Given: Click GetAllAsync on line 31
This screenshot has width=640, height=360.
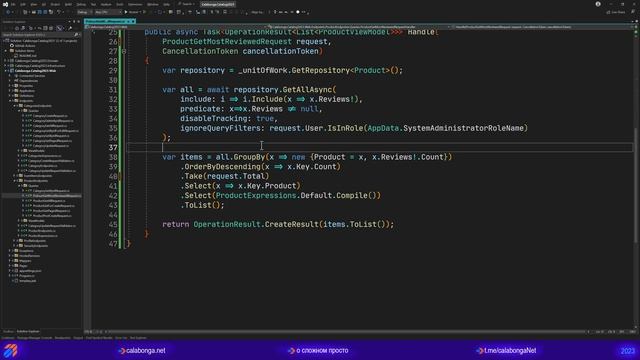Looking at the screenshot, I should pyautogui.click(x=307, y=89).
